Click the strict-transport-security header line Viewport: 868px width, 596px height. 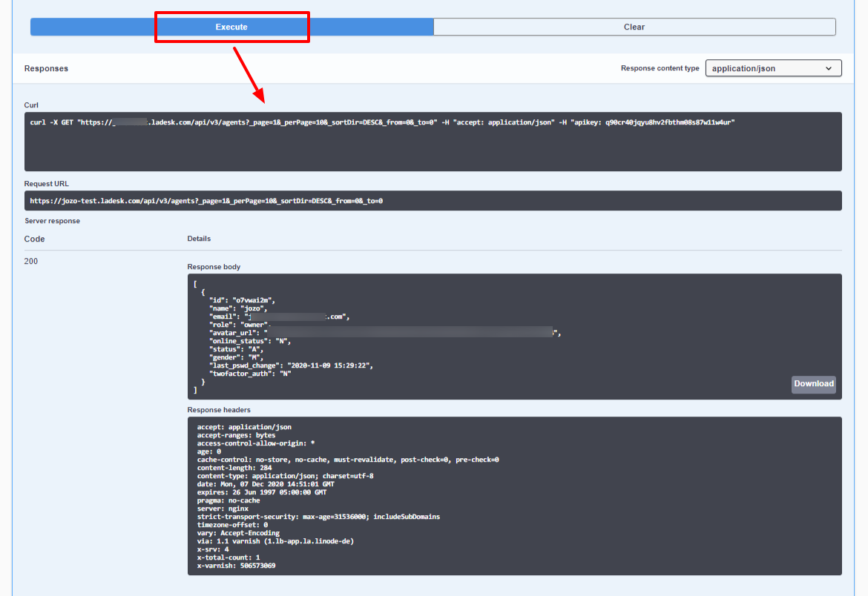[318, 517]
